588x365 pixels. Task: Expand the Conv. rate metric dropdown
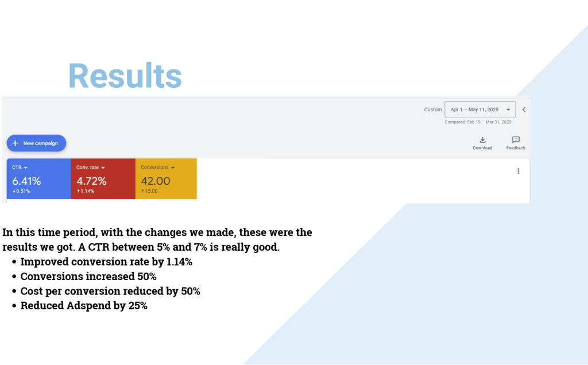point(103,168)
